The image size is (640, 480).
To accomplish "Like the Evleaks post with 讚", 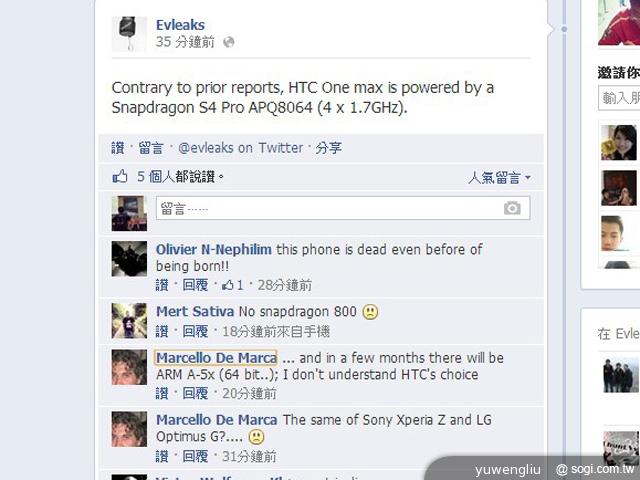I will coord(118,148).
